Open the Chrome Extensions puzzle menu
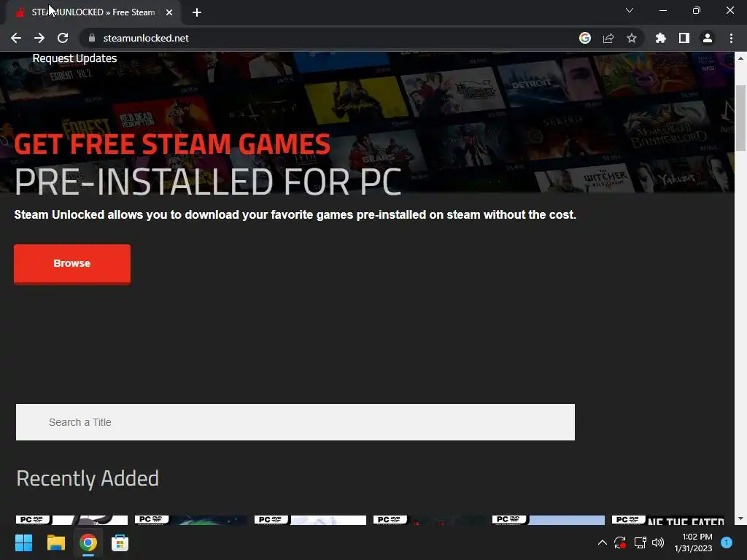Viewport: 747px width, 560px height. point(661,38)
